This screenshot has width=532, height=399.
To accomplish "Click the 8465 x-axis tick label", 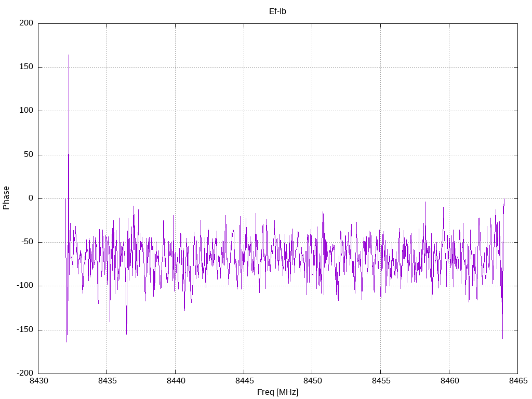I will click(517, 381).
